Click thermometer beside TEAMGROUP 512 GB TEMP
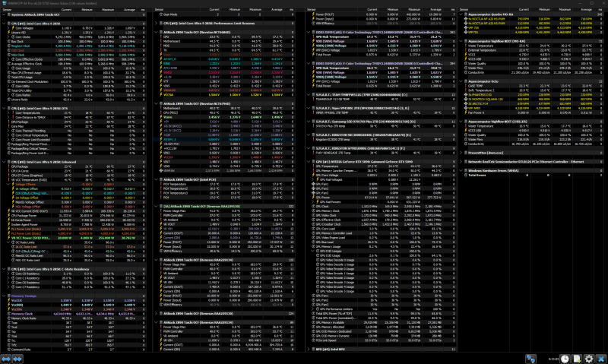Image resolution: width=608 pixels, height=364 pixels. point(313,100)
